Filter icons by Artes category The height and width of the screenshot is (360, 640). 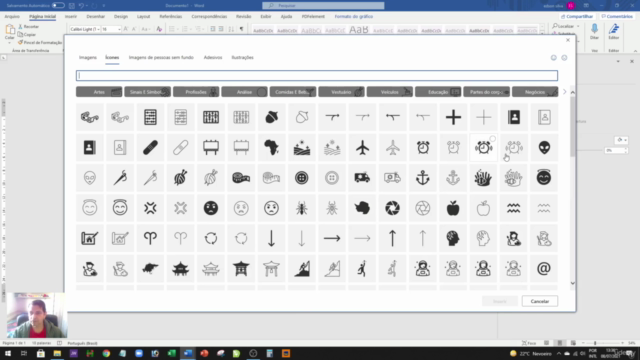click(99, 92)
